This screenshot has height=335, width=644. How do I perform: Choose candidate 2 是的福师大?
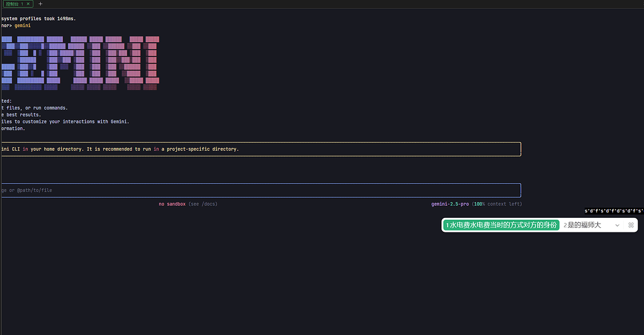(582, 225)
